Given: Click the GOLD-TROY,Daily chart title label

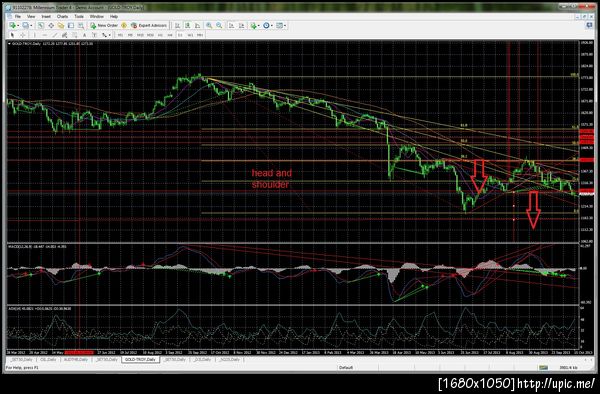Looking at the screenshot, I should click(x=26, y=44).
